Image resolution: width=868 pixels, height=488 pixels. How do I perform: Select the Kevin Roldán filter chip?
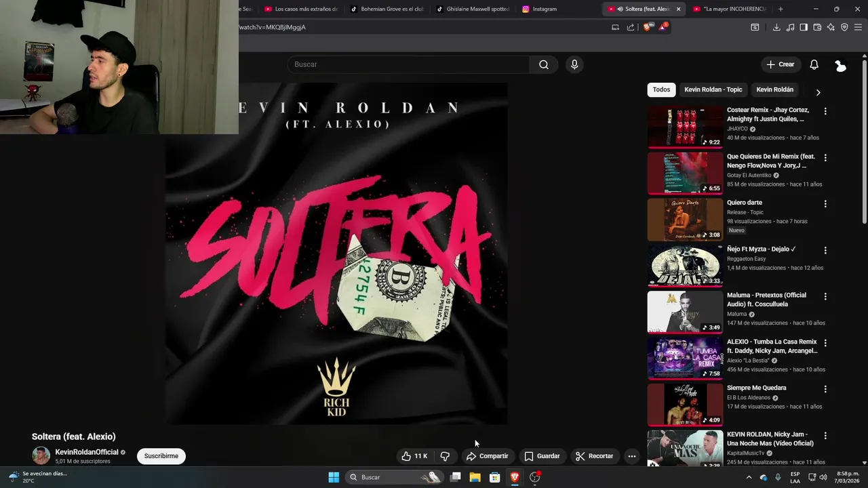point(774,89)
